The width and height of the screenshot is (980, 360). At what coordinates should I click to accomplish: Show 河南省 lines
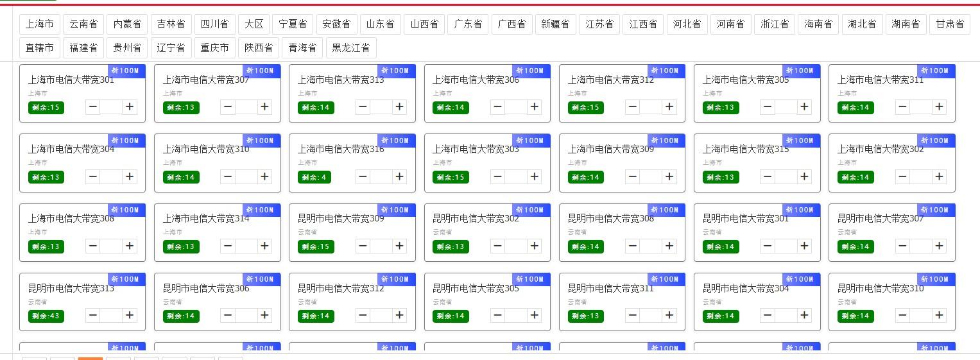730,24
